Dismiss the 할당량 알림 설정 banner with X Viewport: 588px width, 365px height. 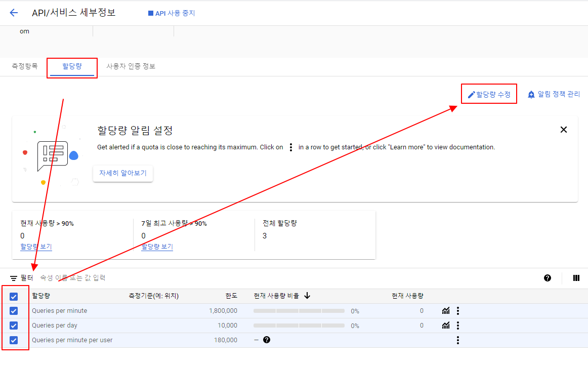click(x=563, y=130)
